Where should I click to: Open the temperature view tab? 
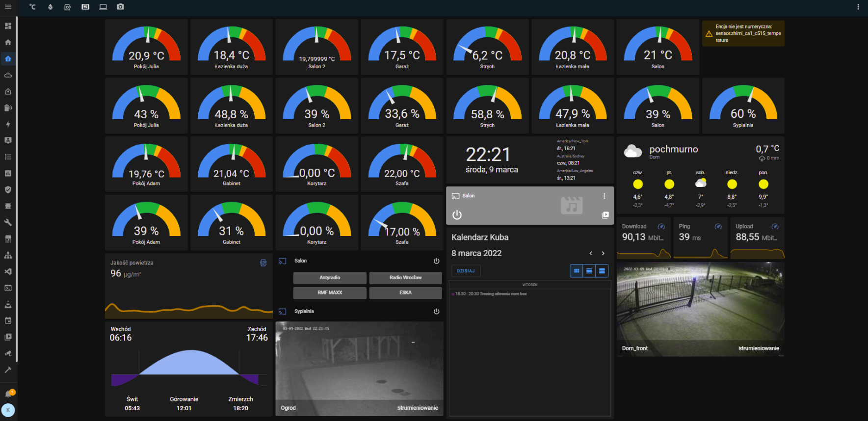[x=33, y=7]
